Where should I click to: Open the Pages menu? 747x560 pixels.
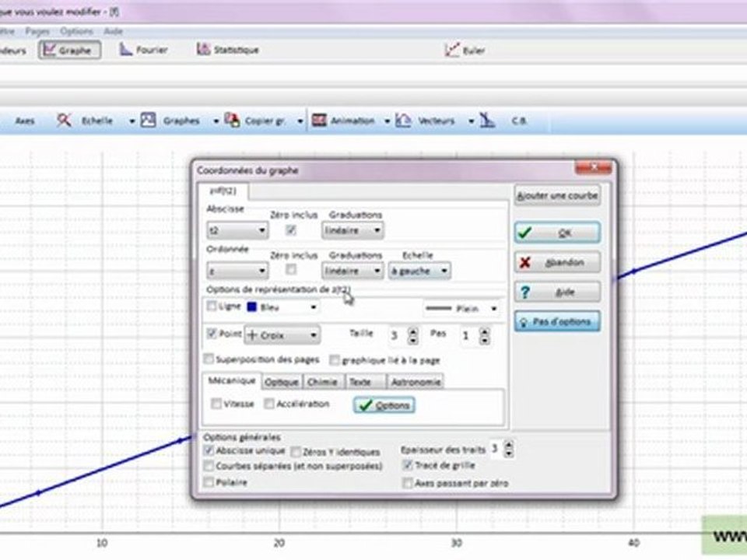pyautogui.click(x=37, y=31)
